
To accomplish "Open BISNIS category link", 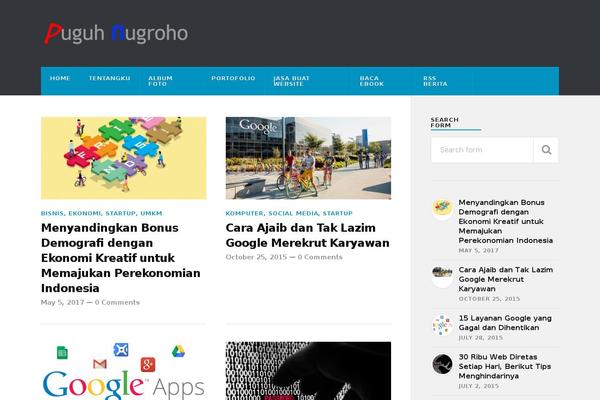I will tap(52, 213).
